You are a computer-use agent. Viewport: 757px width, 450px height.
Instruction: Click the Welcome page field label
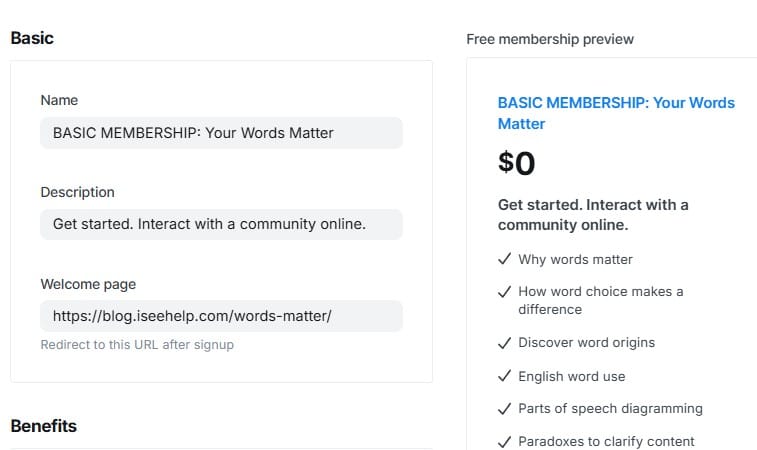click(88, 284)
